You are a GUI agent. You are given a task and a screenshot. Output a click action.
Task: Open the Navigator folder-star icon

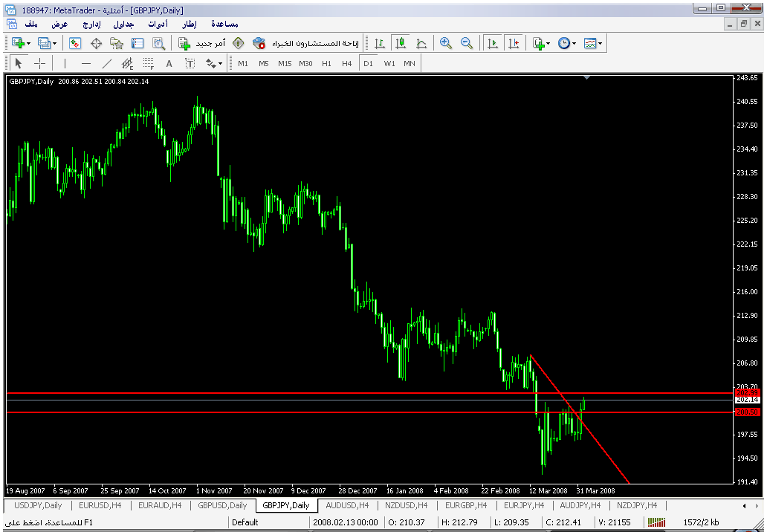click(x=117, y=44)
